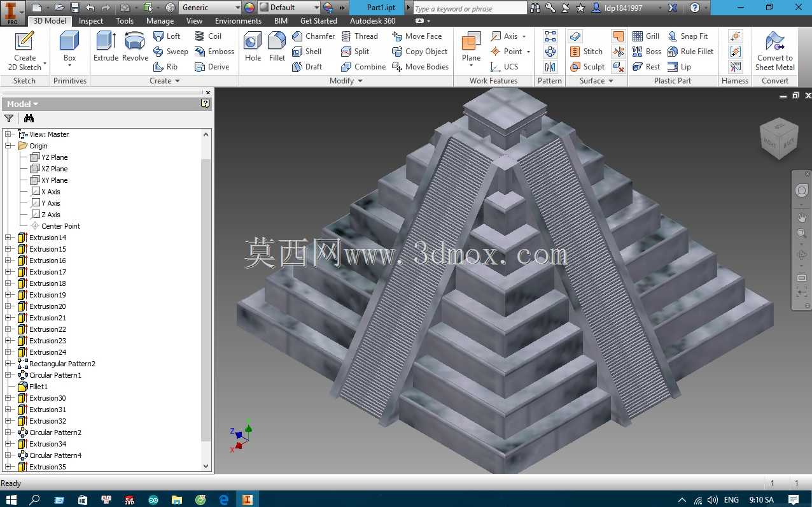Image resolution: width=812 pixels, height=507 pixels.
Task: Open the Surface panel dropdown
Action: click(596, 81)
